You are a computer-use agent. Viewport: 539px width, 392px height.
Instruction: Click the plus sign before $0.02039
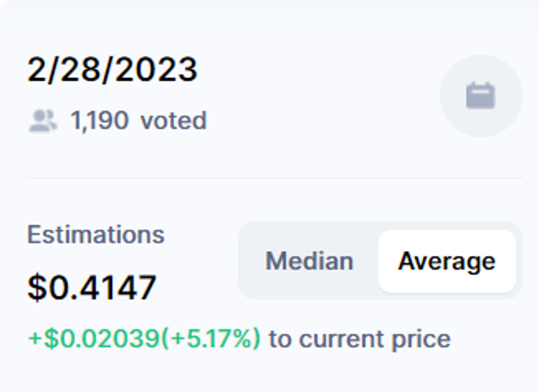(34, 339)
